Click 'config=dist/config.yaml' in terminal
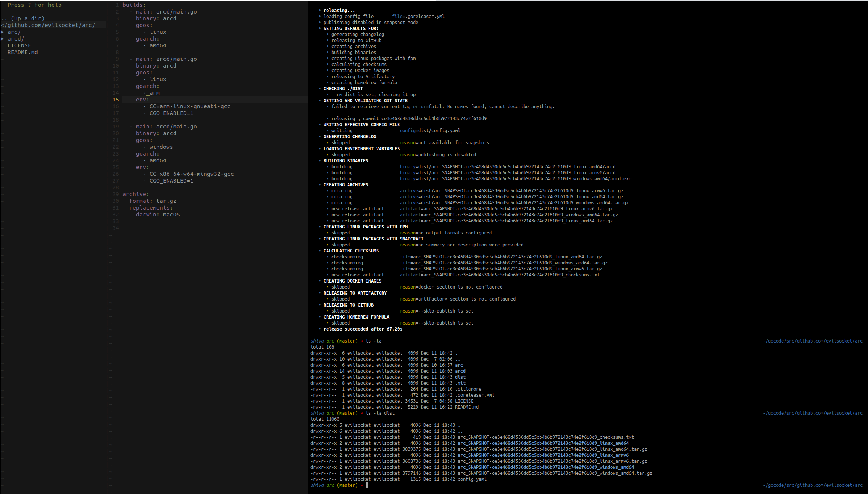The height and width of the screenshot is (494, 868). click(430, 131)
